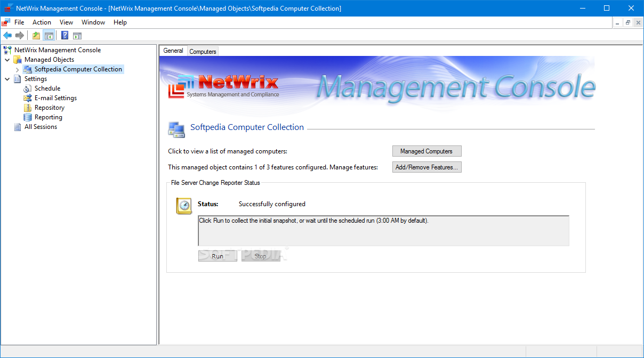Open the View menu

coord(66,22)
